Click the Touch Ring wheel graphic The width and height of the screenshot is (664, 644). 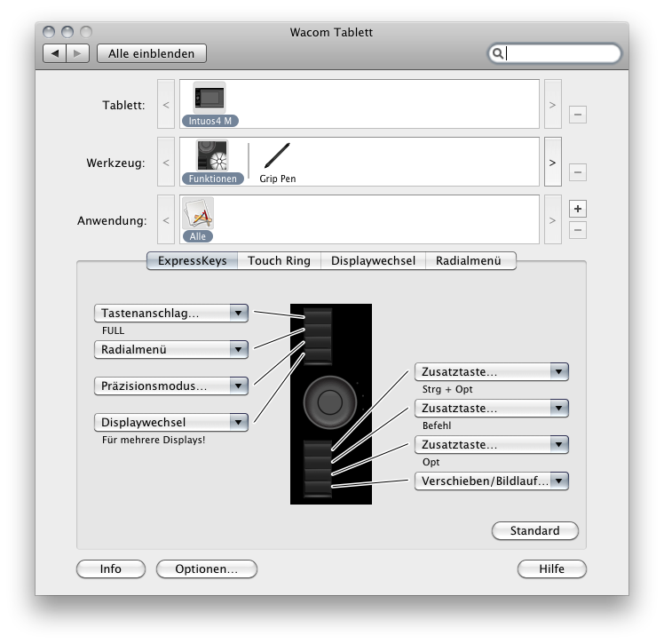(x=330, y=402)
